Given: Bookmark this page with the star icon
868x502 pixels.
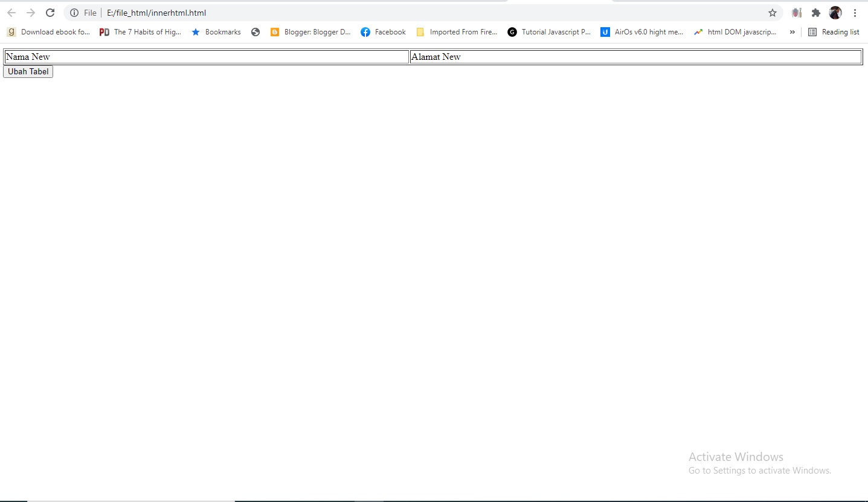Looking at the screenshot, I should click(x=773, y=12).
